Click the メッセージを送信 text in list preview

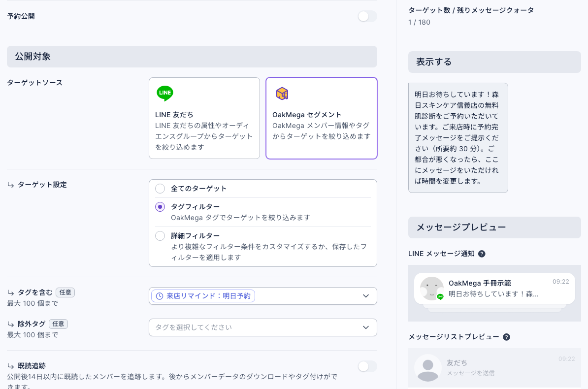[x=471, y=373]
